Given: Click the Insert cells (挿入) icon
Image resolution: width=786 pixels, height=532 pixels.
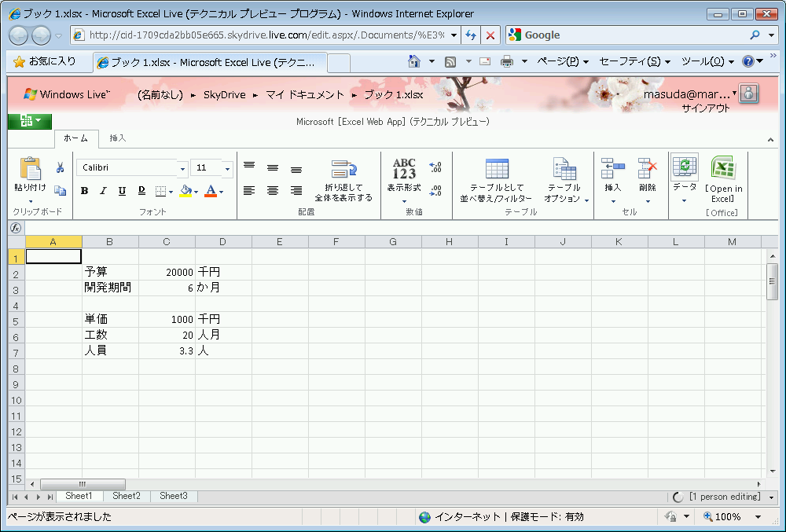Looking at the screenshot, I should tap(612, 169).
